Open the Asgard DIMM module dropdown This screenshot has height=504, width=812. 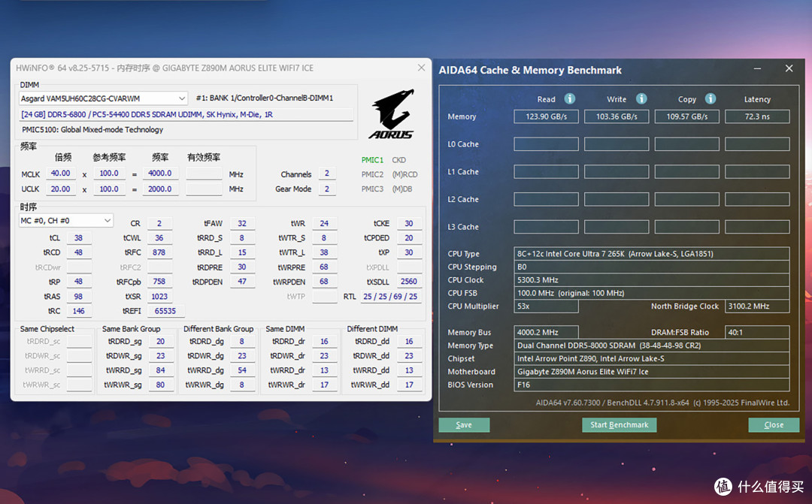[x=103, y=98]
